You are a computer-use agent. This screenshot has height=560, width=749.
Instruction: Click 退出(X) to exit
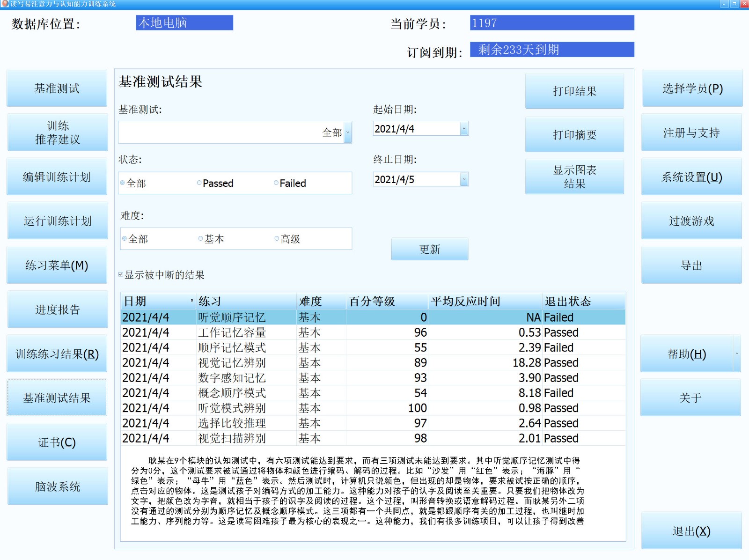point(692,531)
